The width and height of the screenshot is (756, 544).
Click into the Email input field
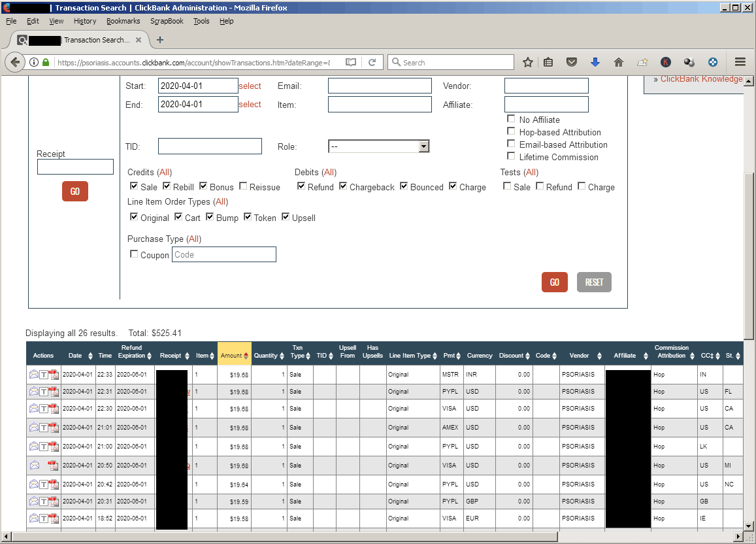coord(380,86)
